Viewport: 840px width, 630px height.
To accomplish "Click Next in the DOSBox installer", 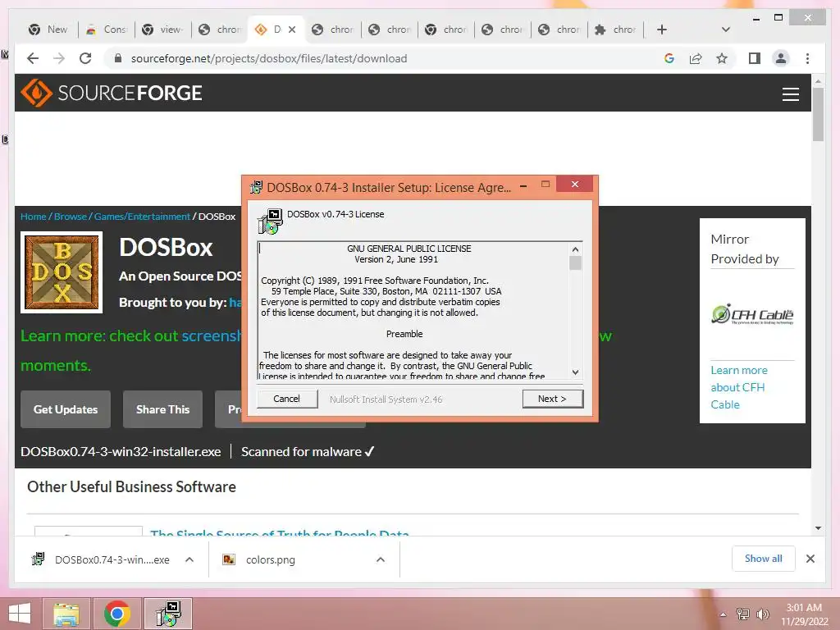I will tap(552, 399).
